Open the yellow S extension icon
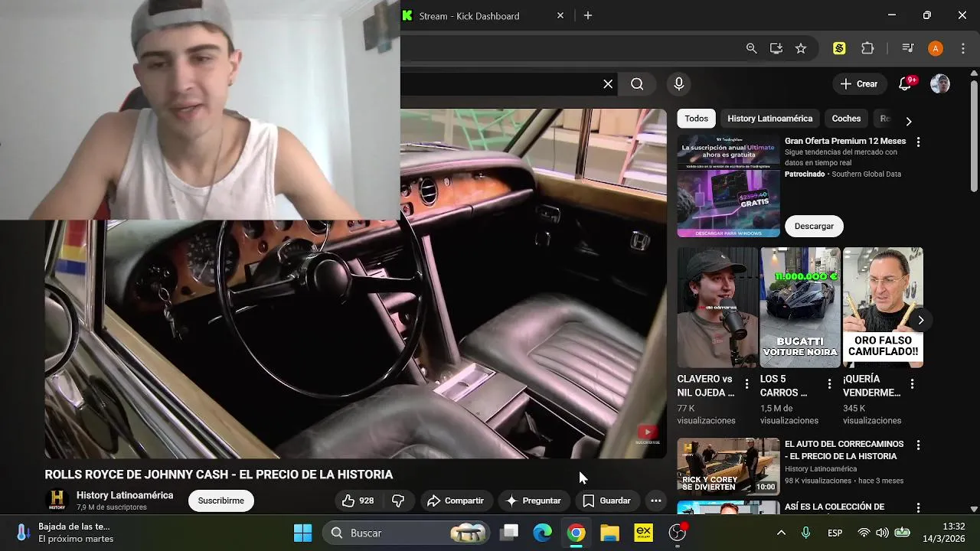This screenshot has width=980, height=551. point(839,48)
